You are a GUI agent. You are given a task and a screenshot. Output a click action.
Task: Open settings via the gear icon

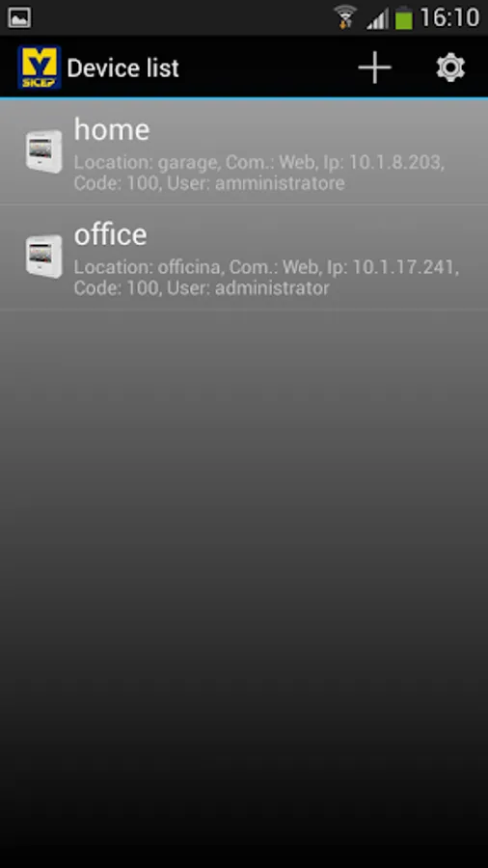click(450, 68)
